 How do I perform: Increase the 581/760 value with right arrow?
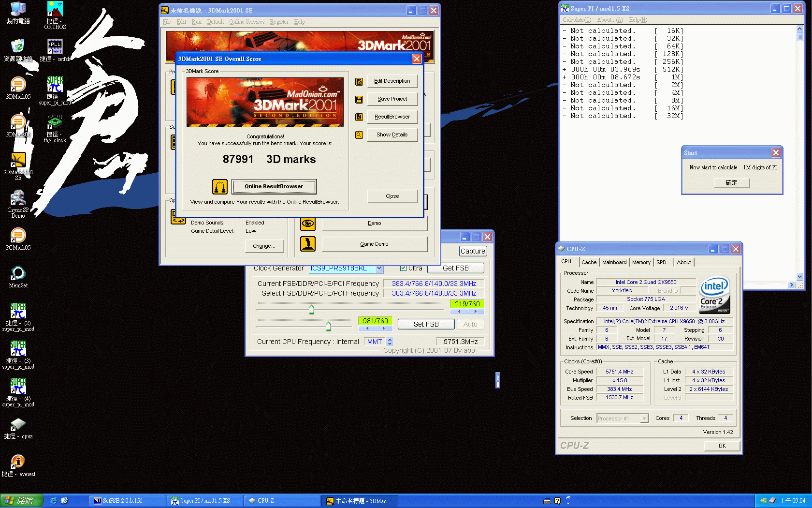pos(384,329)
